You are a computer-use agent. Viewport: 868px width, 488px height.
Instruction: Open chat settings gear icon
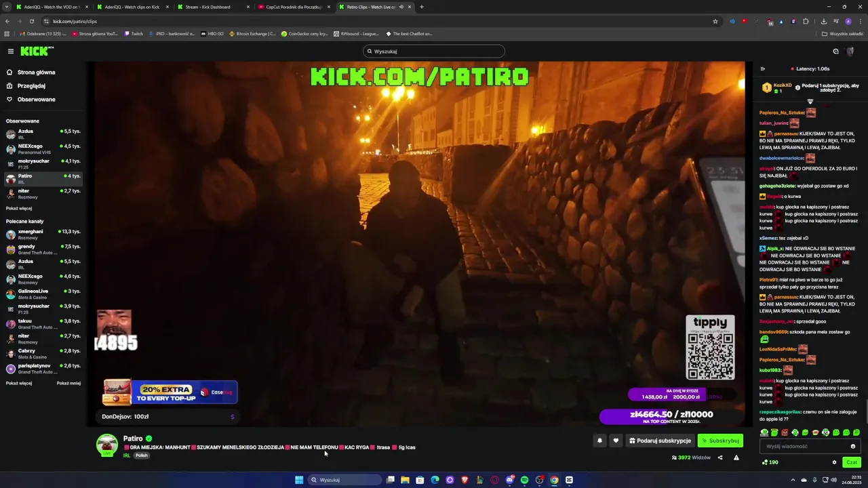coord(835,462)
